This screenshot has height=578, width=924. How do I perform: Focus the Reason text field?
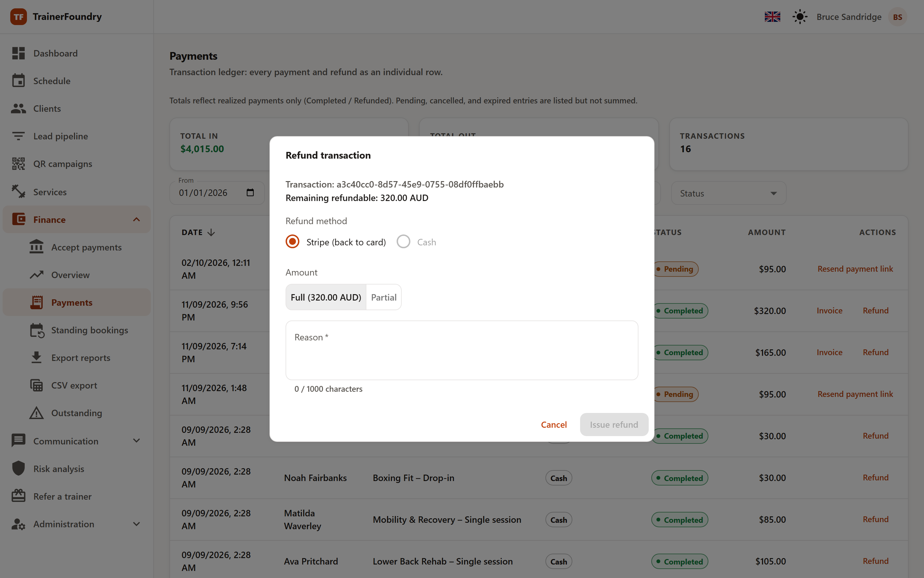click(462, 350)
